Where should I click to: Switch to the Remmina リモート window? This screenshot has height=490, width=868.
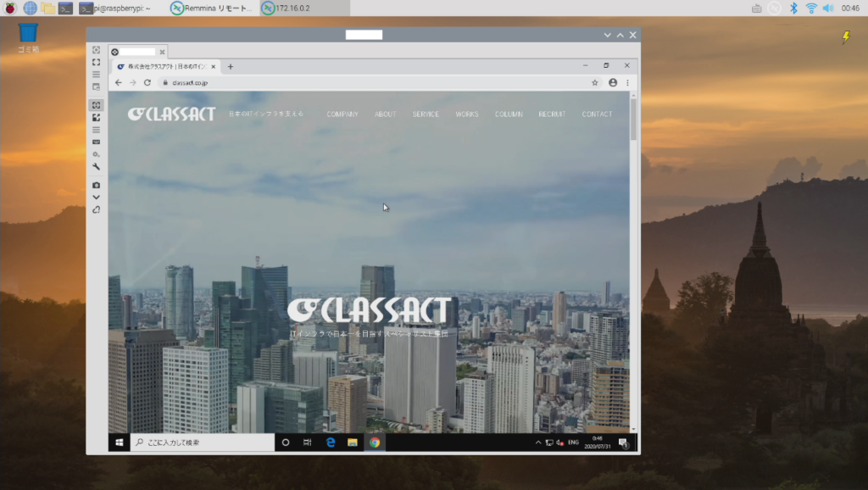(x=211, y=8)
